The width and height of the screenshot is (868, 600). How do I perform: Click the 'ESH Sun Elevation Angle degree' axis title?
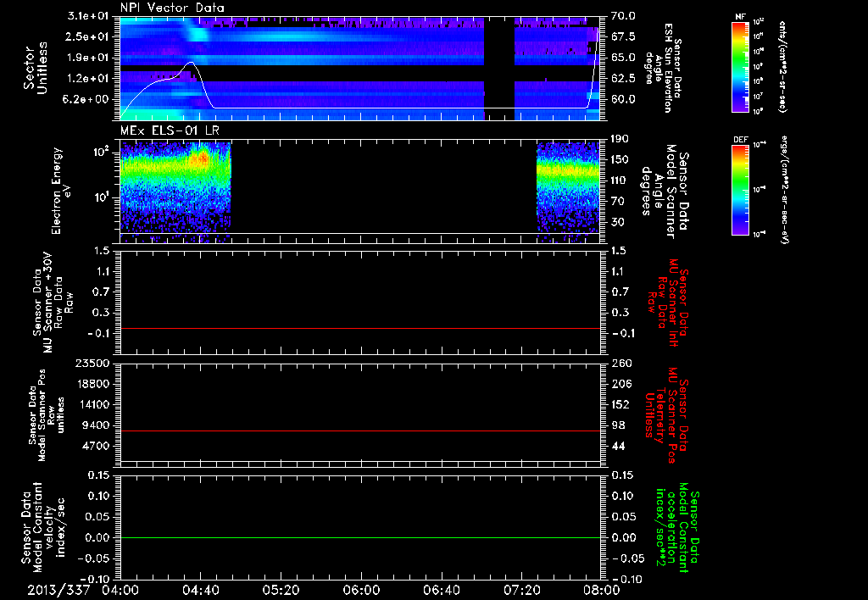click(x=662, y=68)
